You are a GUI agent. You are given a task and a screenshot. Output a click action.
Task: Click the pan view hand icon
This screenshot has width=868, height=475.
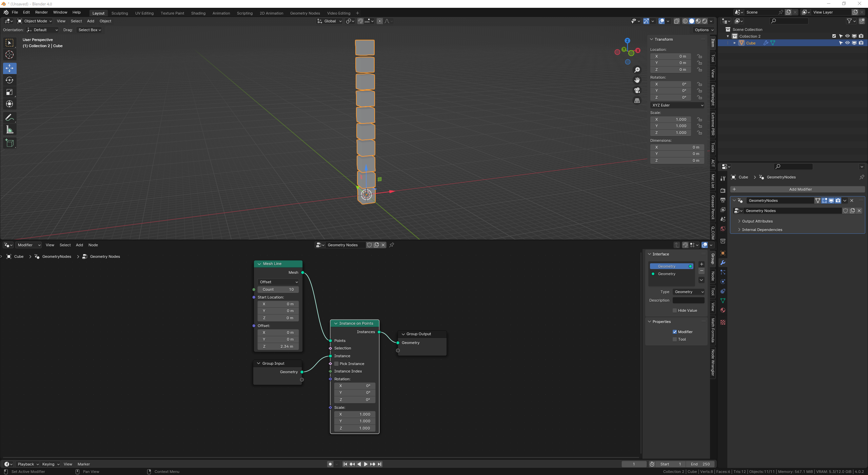click(x=637, y=80)
